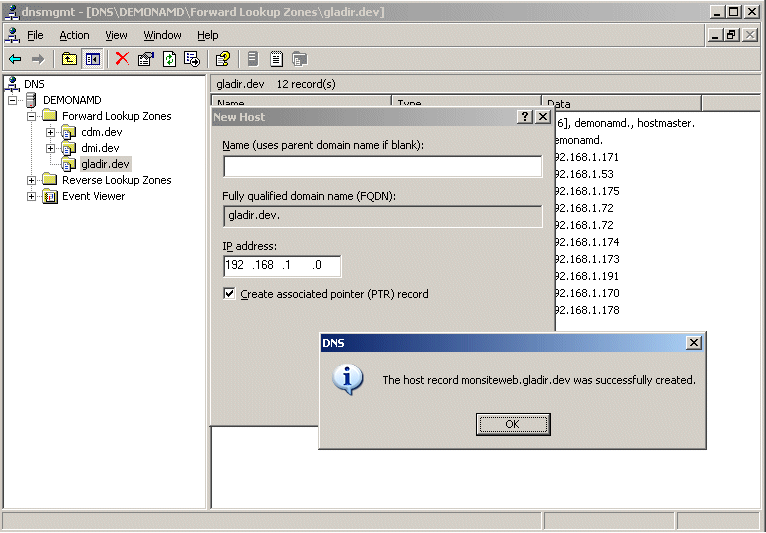Screen dimensions: 766x533
Task: Click the dmi.dev zone folder icon
Action: (x=69, y=148)
